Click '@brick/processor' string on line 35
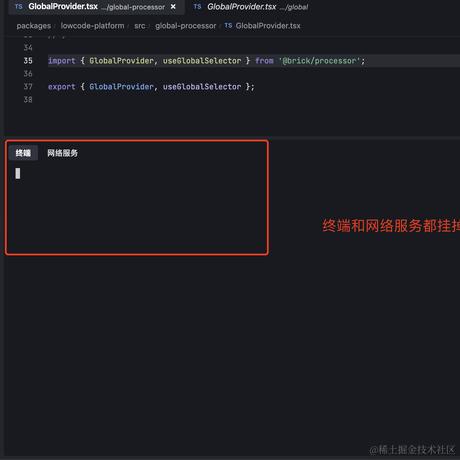The width and height of the screenshot is (460, 460). [x=320, y=61]
